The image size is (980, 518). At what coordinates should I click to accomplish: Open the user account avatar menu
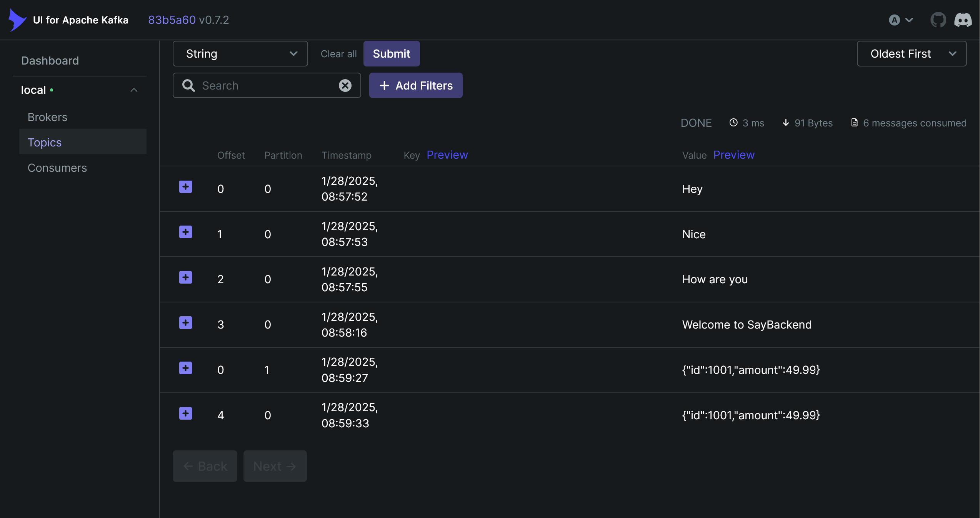pyautogui.click(x=900, y=20)
